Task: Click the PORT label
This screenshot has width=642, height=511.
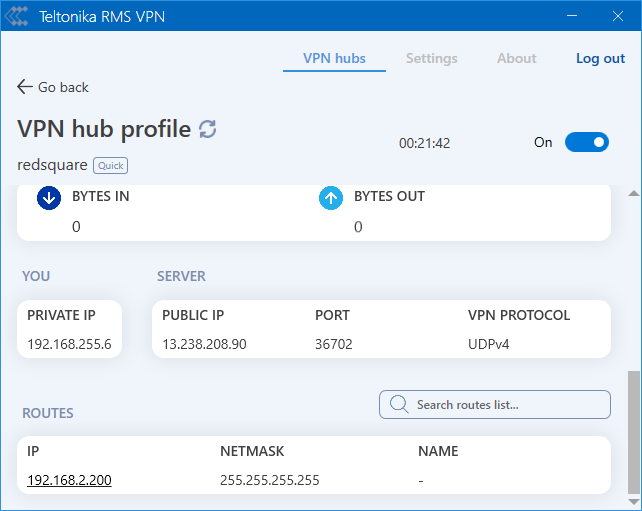Action: point(332,315)
